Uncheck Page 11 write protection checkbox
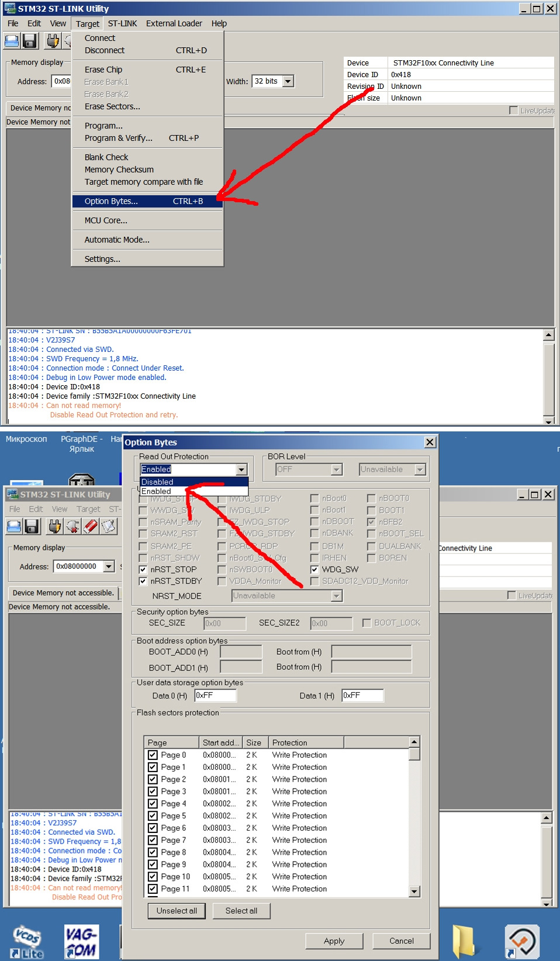This screenshot has height=961, width=560. 153,889
